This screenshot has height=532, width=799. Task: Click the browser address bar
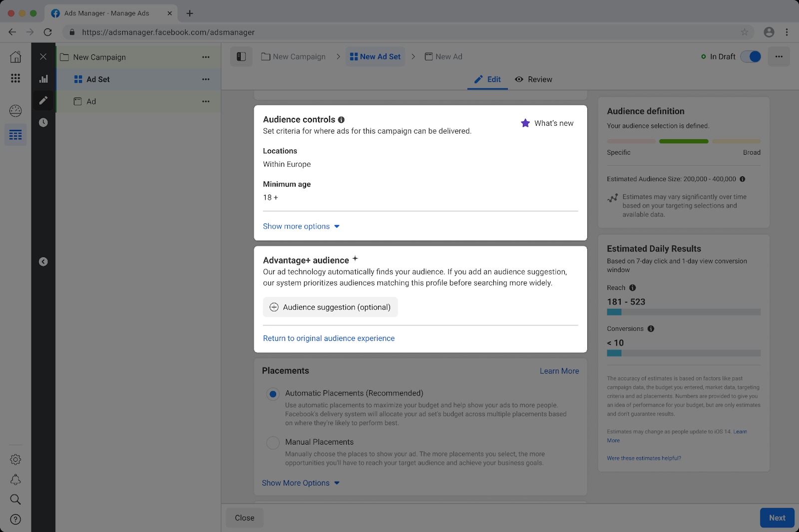(408, 32)
